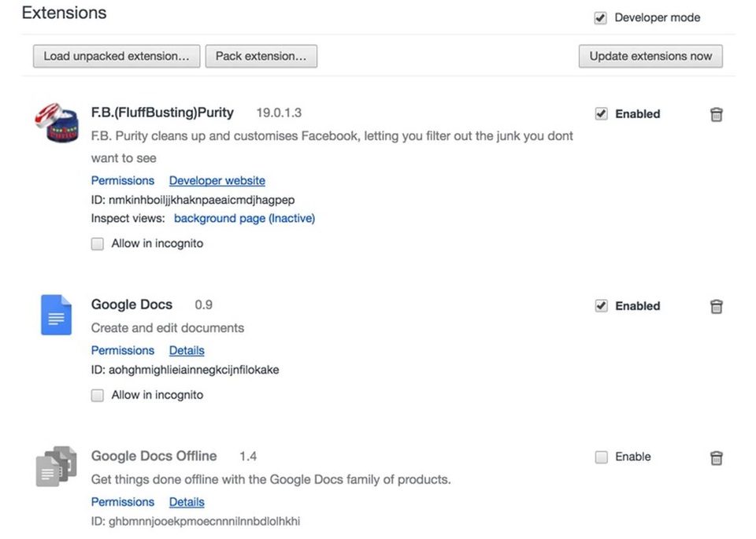The height and width of the screenshot is (539, 756).
Task: Click the ID nmkinhboiljjkhaknpaeaicmdjhagpep text
Action: click(x=193, y=200)
